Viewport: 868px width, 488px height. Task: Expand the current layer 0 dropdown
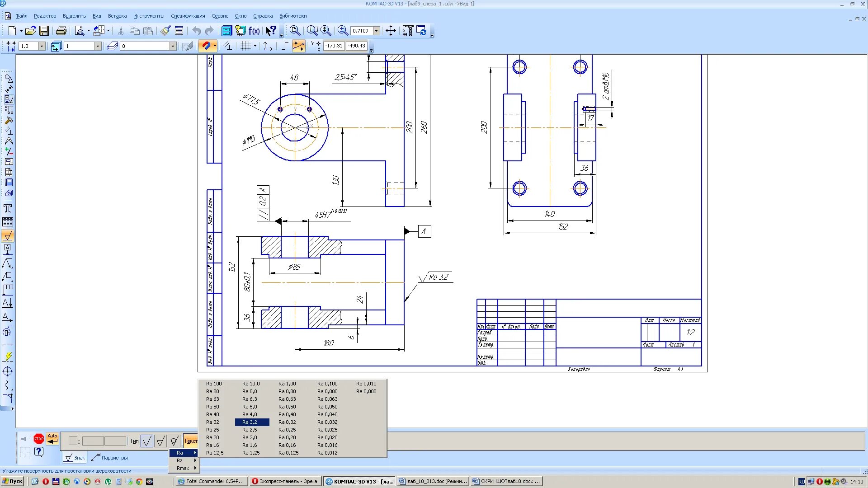click(x=173, y=46)
